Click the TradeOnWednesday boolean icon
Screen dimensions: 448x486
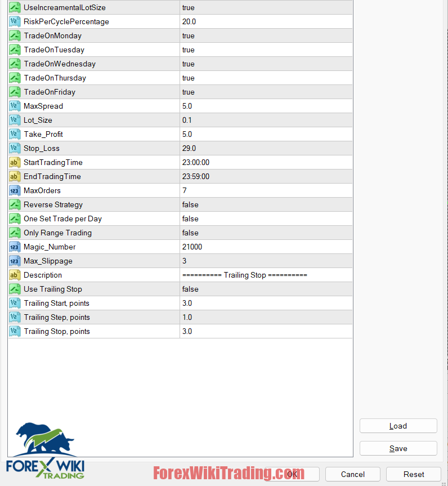15,64
